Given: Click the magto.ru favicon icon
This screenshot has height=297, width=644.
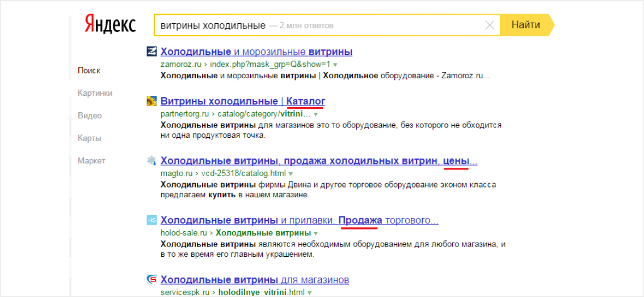Looking at the screenshot, I should [151, 160].
